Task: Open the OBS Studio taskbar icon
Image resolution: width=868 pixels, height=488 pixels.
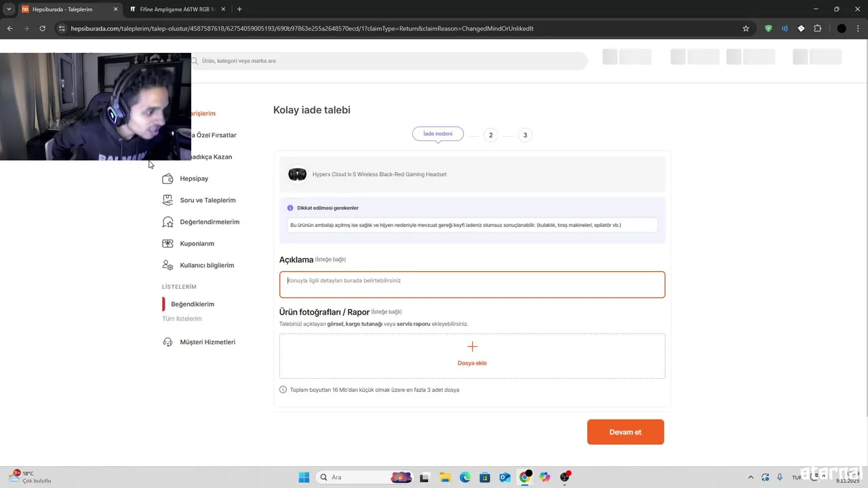Action: [x=565, y=477]
